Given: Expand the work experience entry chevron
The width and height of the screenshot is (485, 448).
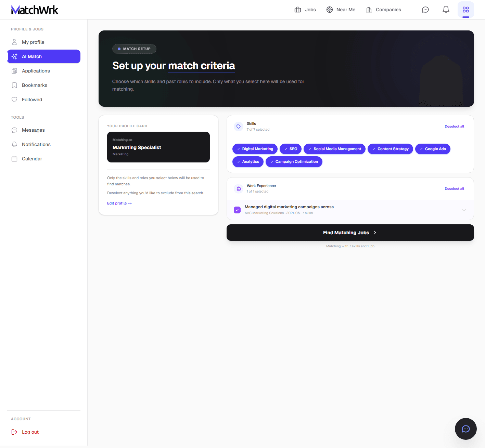Looking at the screenshot, I should pos(464,210).
